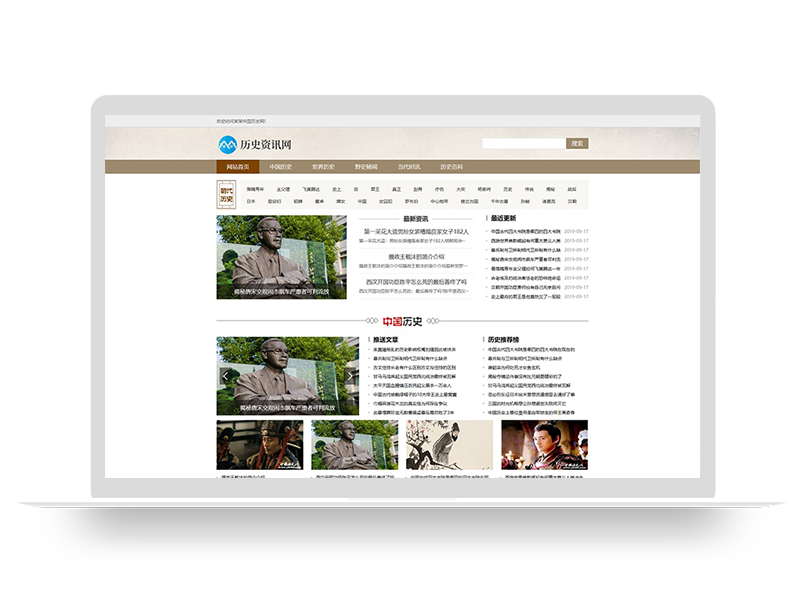The height and width of the screenshot is (600, 800).
Task: Open the armored warrior thumbnail in bottom row
Action: point(260,444)
